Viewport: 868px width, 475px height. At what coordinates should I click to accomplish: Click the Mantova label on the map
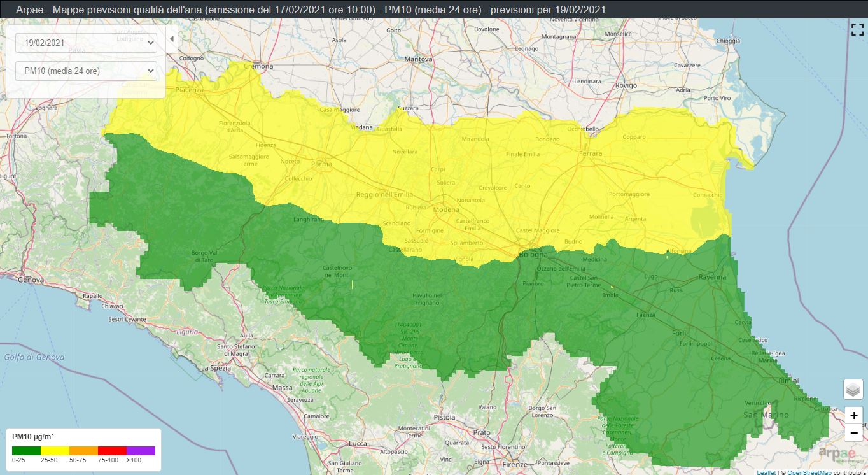coord(419,59)
